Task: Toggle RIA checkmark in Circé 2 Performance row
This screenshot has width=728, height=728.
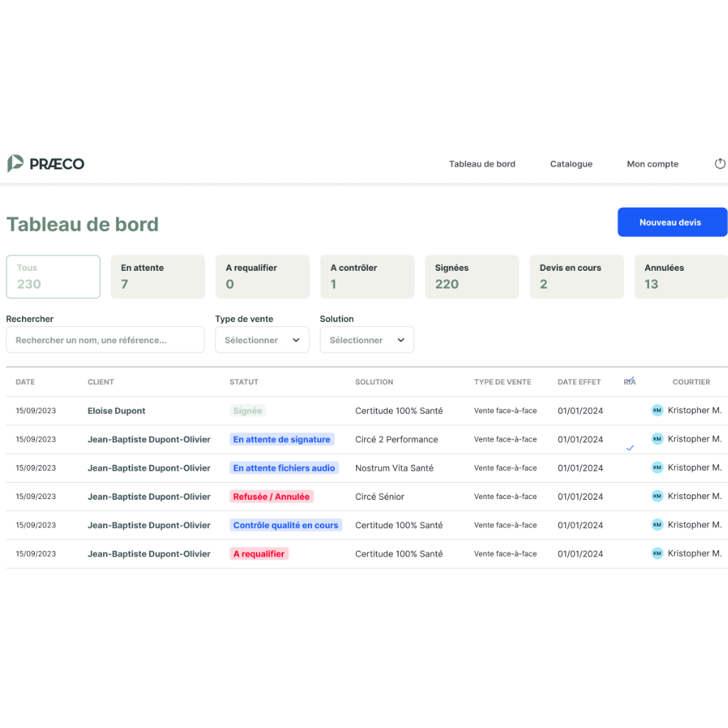Action: (x=630, y=448)
